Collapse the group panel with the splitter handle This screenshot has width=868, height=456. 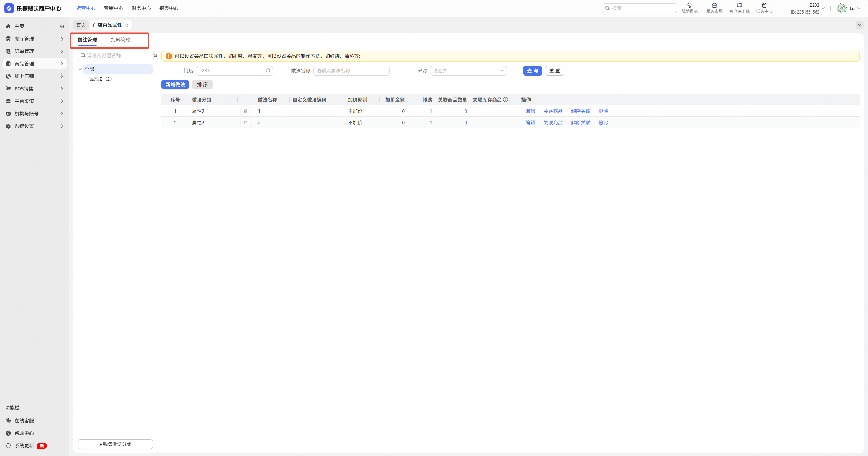tap(156, 55)
